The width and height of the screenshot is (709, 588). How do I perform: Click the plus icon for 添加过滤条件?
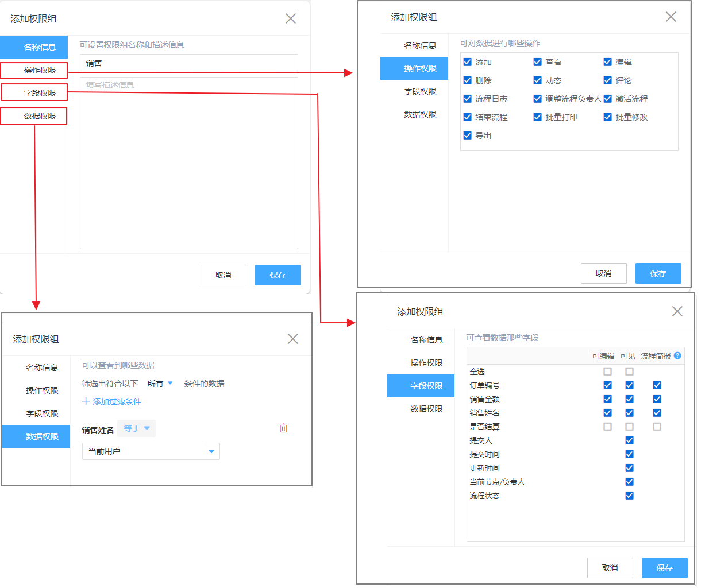86,401
